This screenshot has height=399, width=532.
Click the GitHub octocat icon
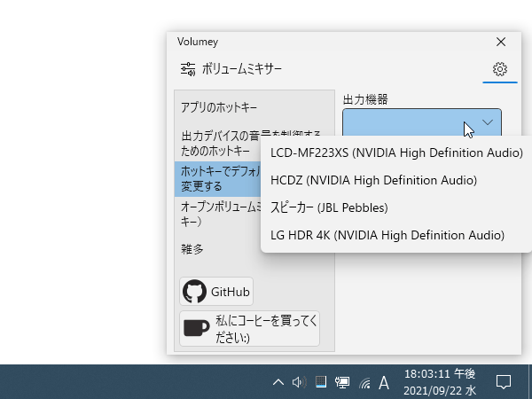(x=194, y=292)
